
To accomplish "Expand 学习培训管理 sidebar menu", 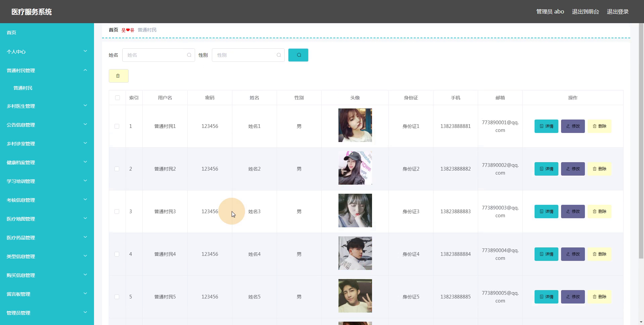I will coord(47,181).
